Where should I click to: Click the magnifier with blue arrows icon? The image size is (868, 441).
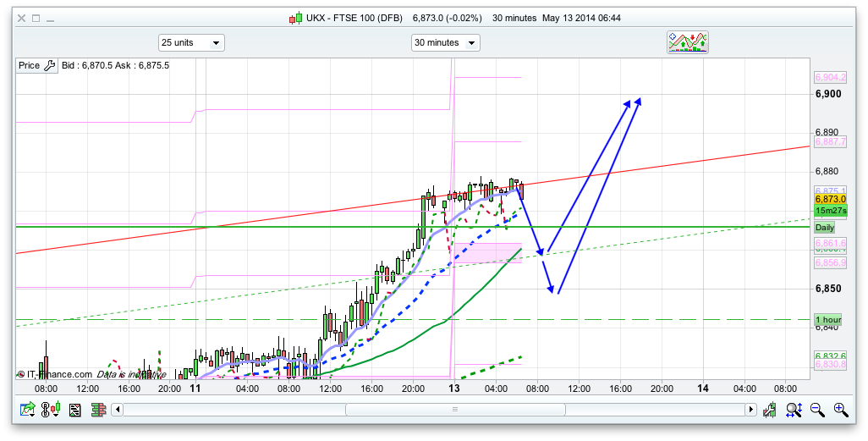[794, 411]
